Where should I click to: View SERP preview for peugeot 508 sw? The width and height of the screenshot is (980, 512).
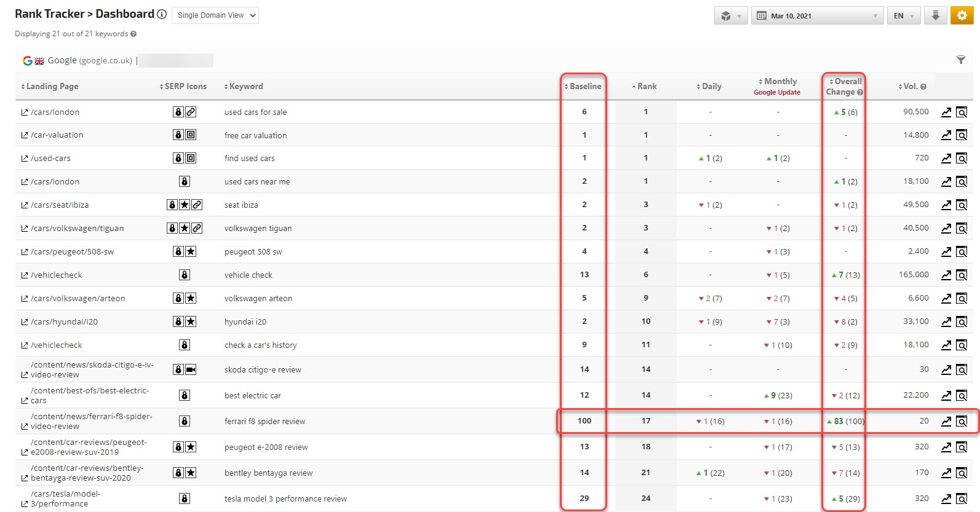pyautogui.click(x=962, y=251)
